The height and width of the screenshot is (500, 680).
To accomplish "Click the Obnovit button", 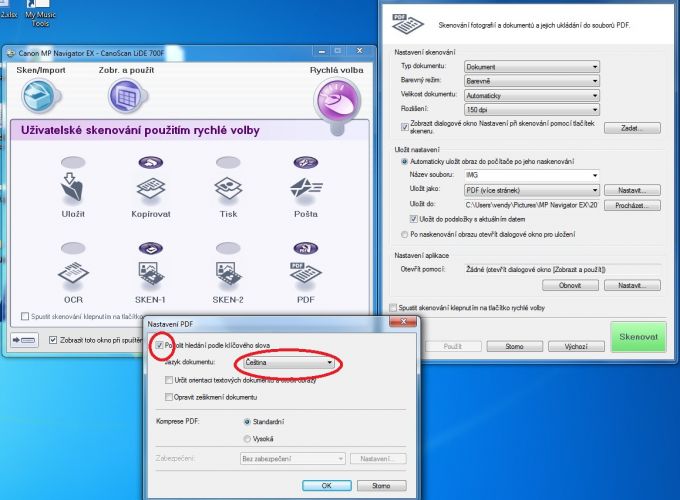I will [x=570, y=285].
